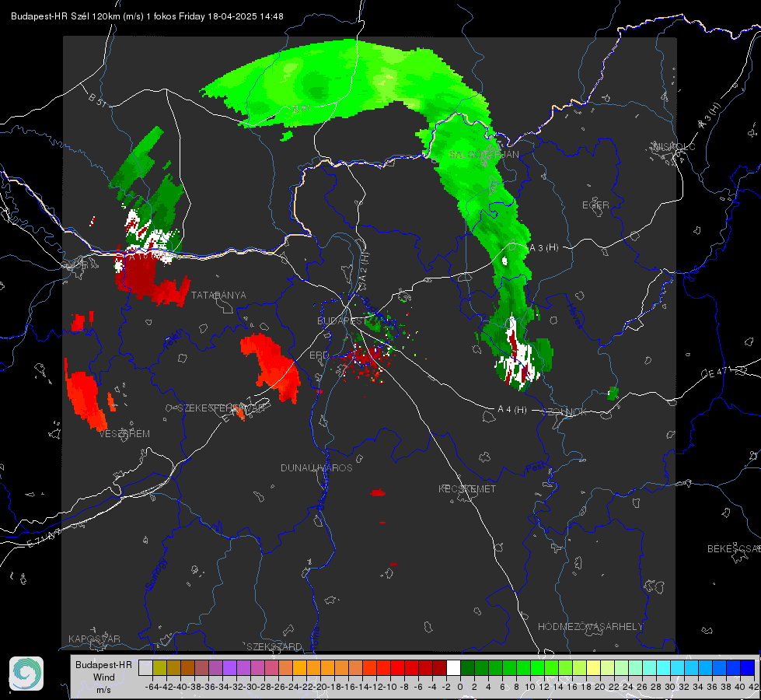
Task: Pick the olive swatch between -64 and -42
Action: 159,667
